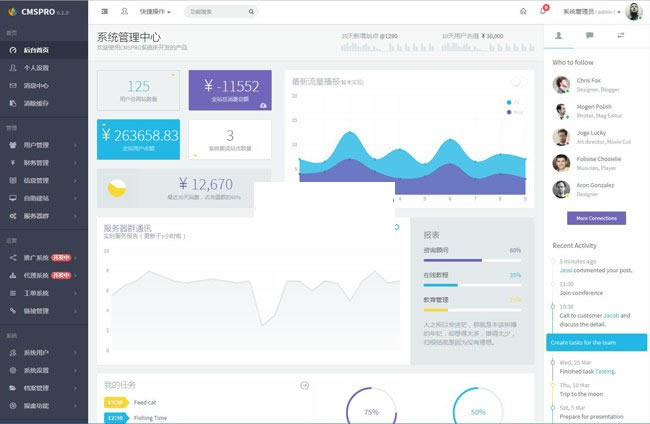Toggle the switch on 最新流量播报 chart
This screenshot has width=650, height=424.
pyautogui.click(x=519, y=82)
